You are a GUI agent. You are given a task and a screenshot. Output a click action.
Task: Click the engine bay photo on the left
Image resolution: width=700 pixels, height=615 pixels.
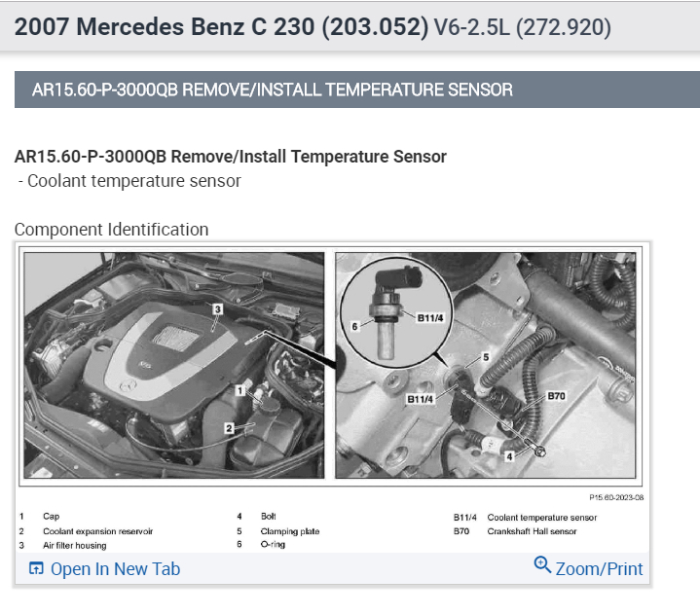pyautogui.click(x=173, y=366)
